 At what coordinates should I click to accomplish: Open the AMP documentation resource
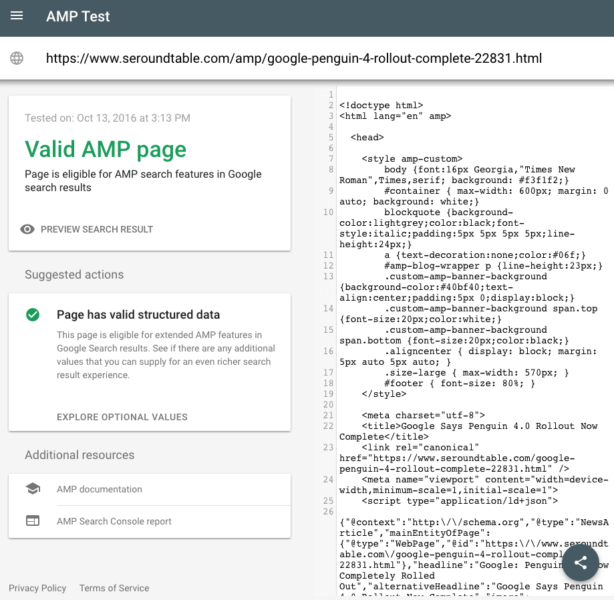(x=99, y=489)
